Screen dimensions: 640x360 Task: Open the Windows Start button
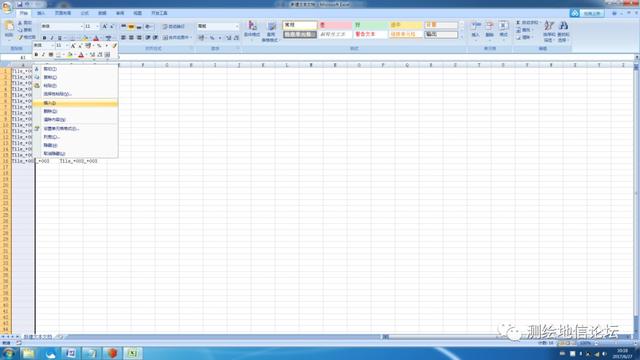[8, 353]
